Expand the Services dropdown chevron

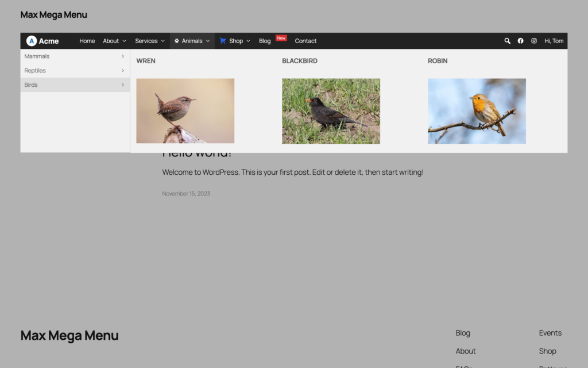pyautogui.click(x=163, y=41)
